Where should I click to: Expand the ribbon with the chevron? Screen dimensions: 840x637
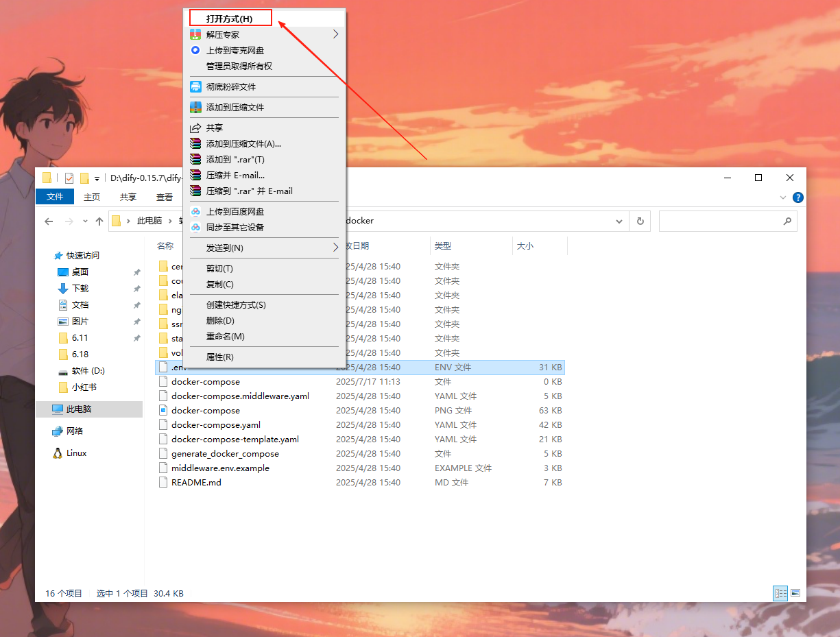coord(784,197)
